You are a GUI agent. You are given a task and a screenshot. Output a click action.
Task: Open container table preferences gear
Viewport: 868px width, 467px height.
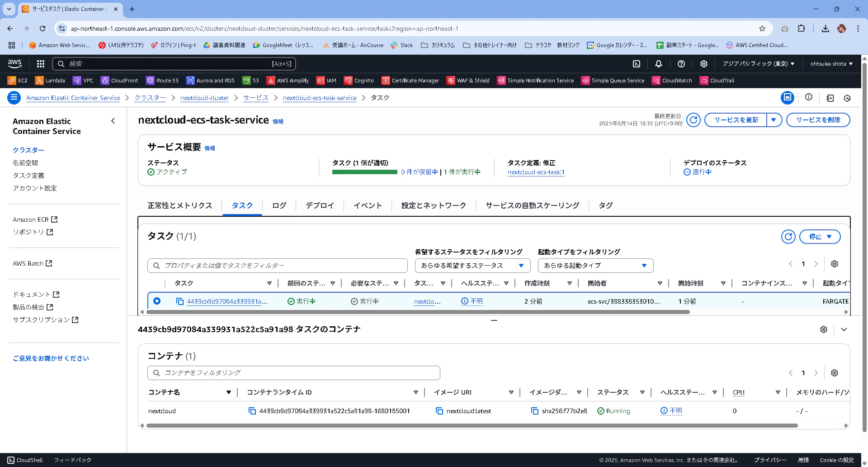[835, 373]
